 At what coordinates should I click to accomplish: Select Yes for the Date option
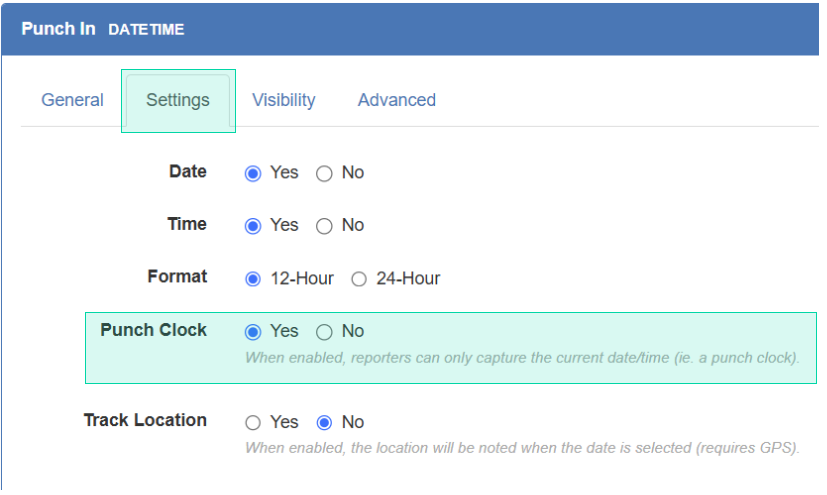click(253, 173)
